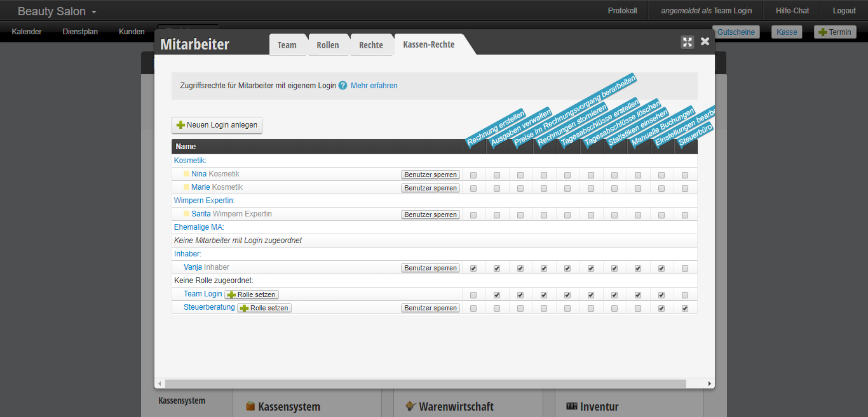Image resolution: width=868 pixels, height=417 pixels.
Task: Set a role for Team Login
Action: 252,295
